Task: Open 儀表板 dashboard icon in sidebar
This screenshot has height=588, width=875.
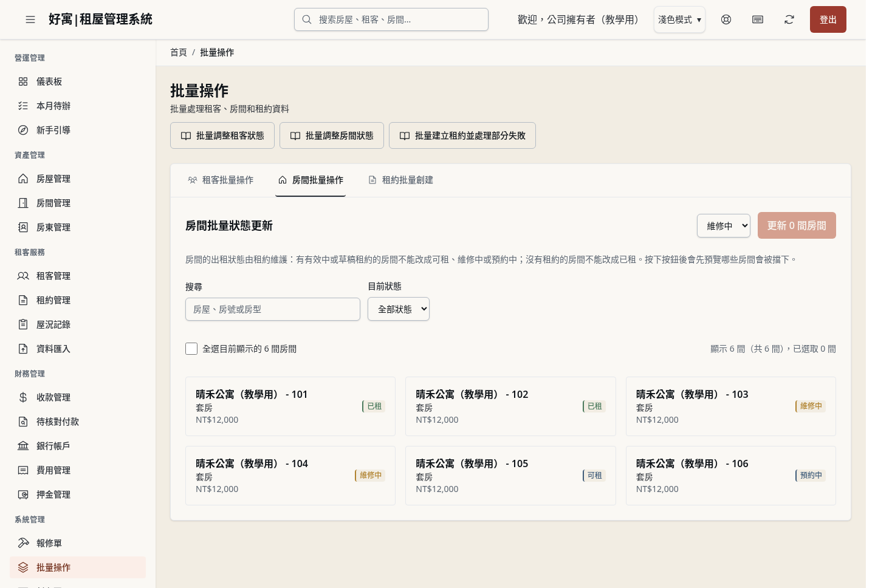Action: click(x=23, y=81)
